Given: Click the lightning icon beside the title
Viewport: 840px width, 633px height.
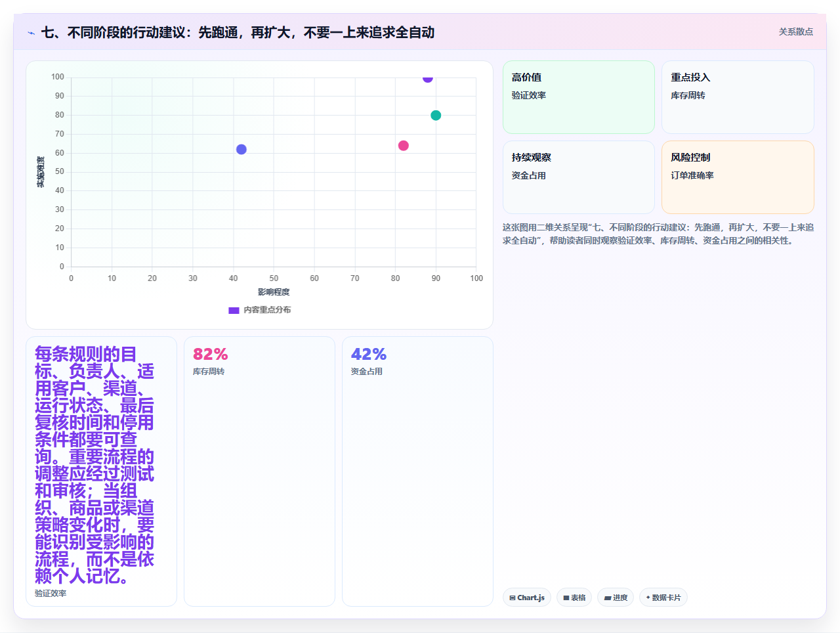Looking at the screenshot, I should pos(31,33).
